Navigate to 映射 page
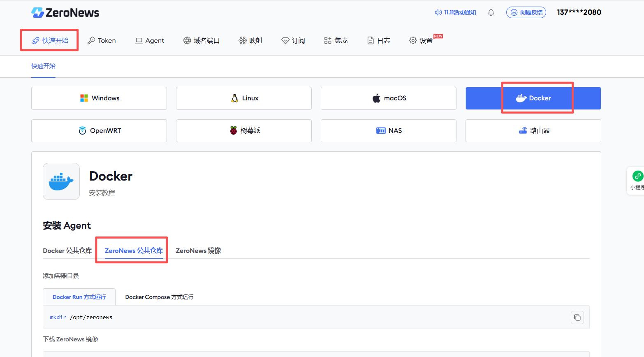Screen dimensions: 644x357 click(250, 41)
